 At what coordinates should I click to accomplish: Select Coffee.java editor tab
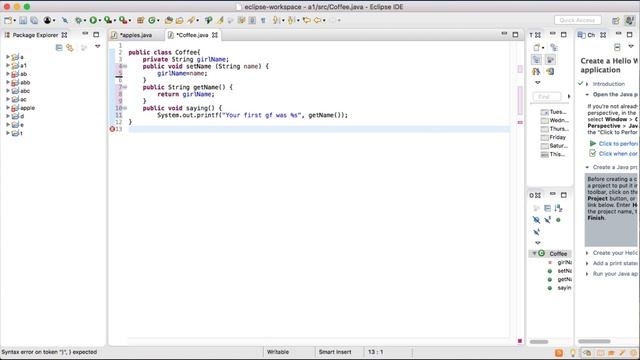coord(192,35)
